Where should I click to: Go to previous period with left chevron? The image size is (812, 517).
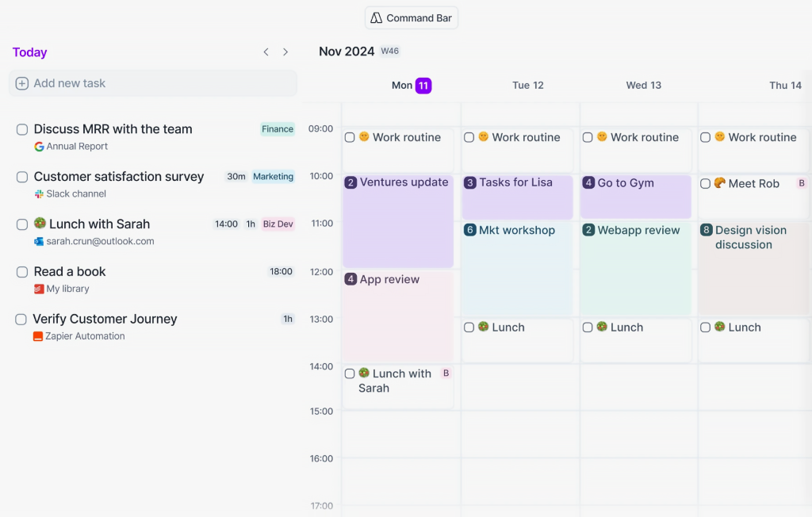[266, 52]
